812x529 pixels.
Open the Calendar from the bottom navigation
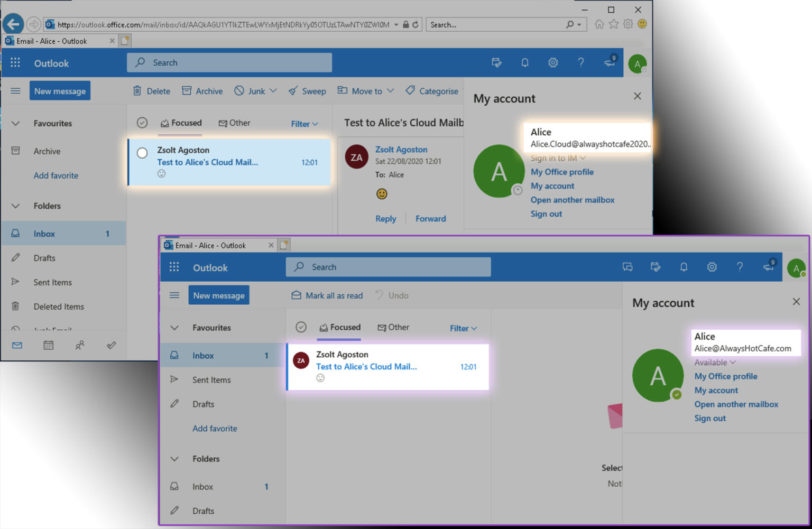pyautogui.click(x=48, y=345)
